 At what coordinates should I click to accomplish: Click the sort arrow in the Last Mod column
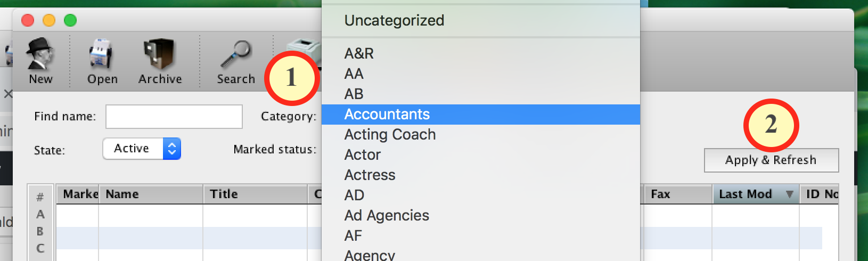point(790,194)
